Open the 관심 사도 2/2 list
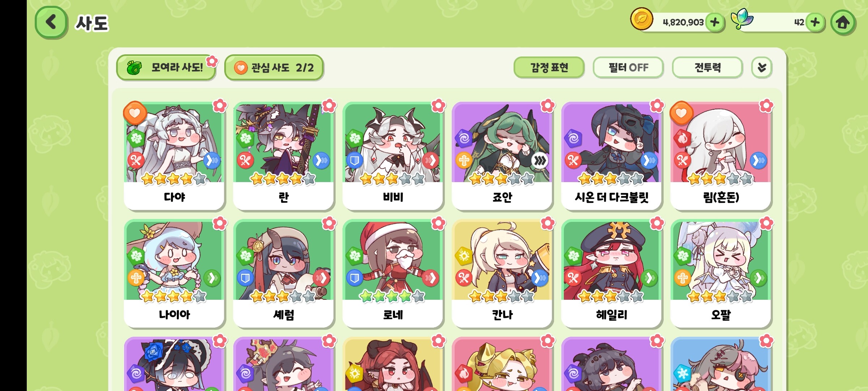Image resolution: width=868 pixels, height=391 pixels. 274,67
